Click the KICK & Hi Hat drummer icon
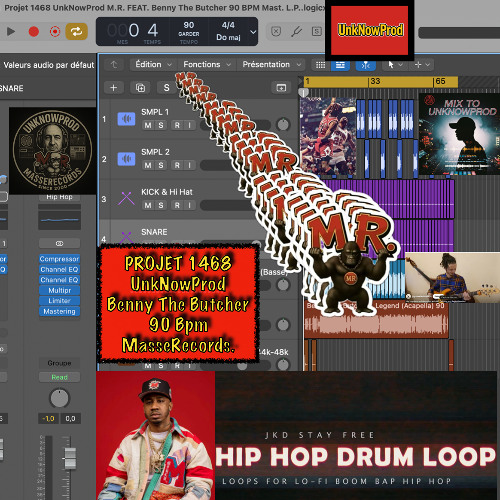The height and width of the screenshot is (500, 500). click(x=126, y=199)
